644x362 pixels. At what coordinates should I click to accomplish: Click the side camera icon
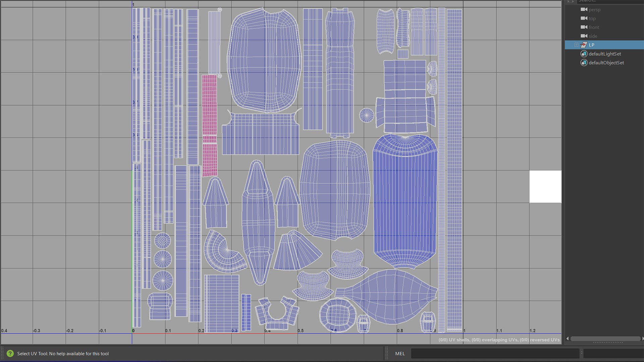584,36
